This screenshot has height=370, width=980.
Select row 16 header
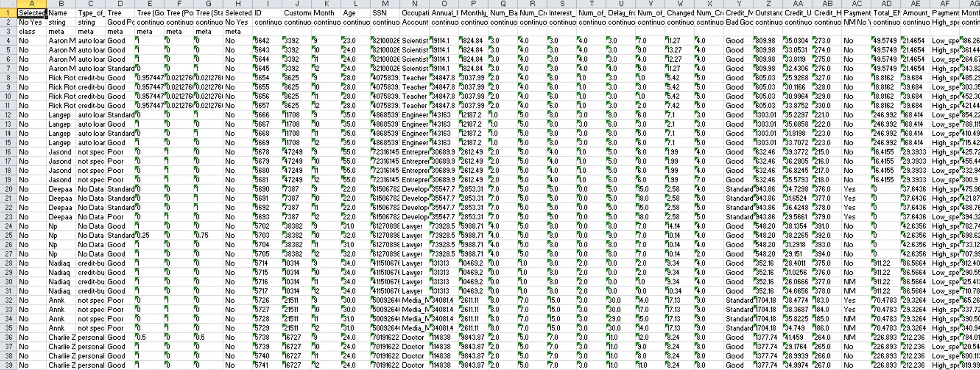point(8,152)
